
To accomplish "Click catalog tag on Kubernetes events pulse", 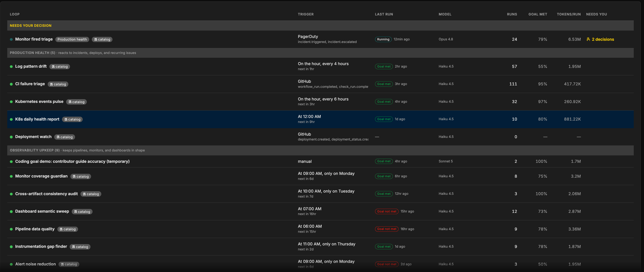I will point(76,102).
